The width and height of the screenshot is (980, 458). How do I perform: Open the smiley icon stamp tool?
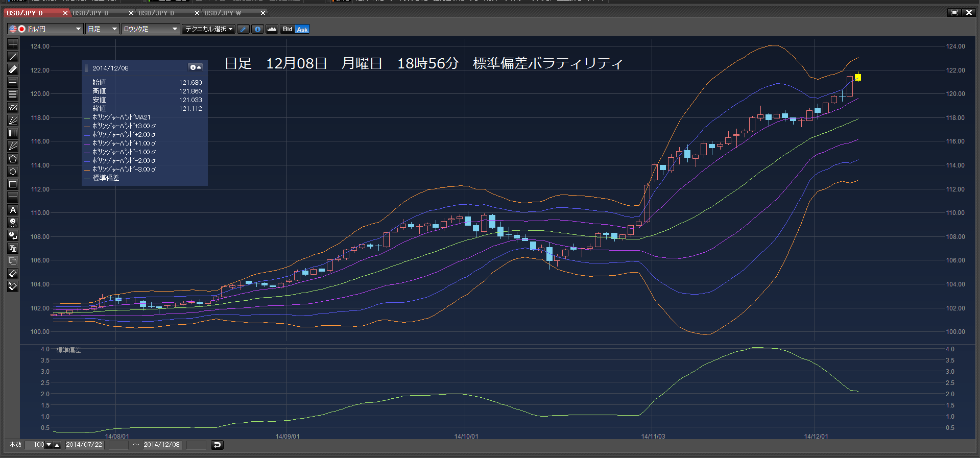(13, 223)
